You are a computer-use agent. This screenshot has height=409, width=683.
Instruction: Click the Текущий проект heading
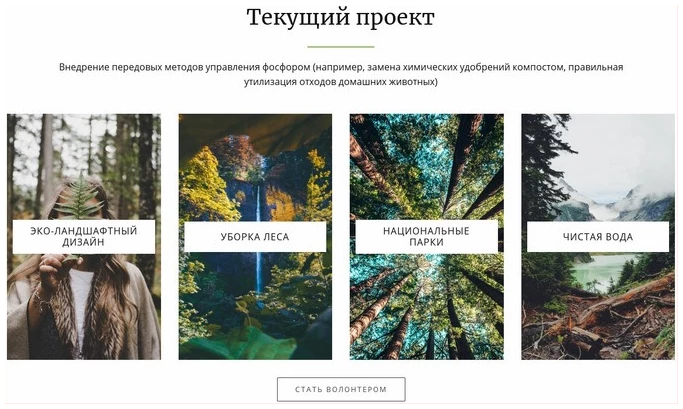(341, 18)
